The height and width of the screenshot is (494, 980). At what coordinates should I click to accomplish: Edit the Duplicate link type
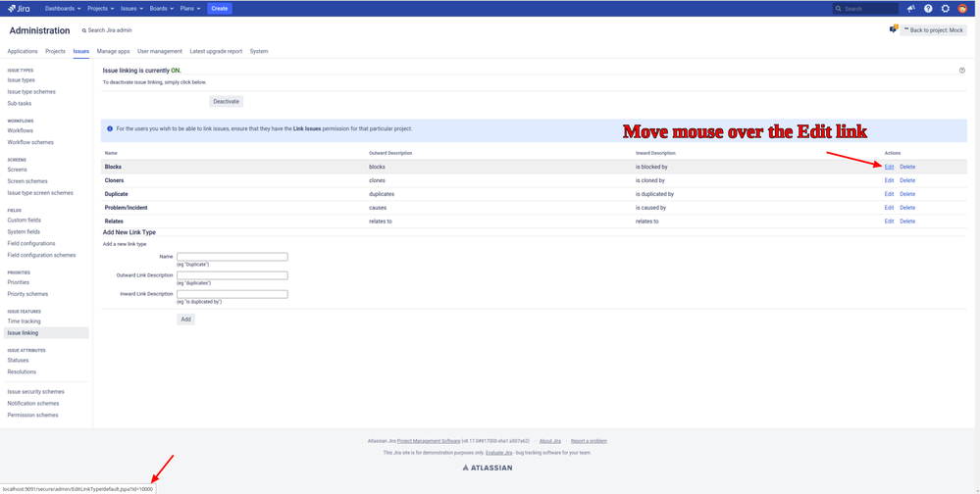tap(889, 194)
